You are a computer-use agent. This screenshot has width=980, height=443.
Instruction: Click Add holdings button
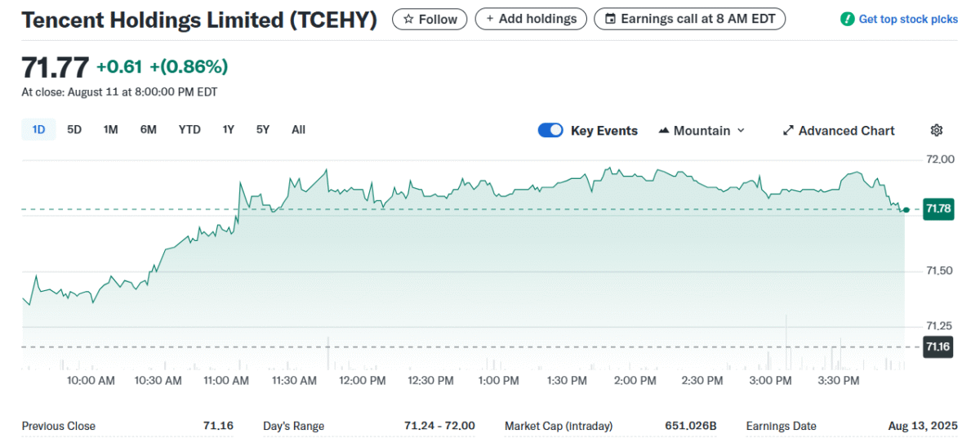(x=531, y=19)
